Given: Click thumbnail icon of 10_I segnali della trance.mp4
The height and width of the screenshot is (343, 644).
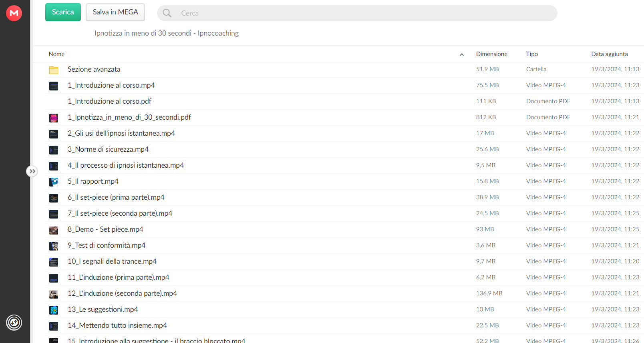Looking at the screenshot, I should 54,262.
